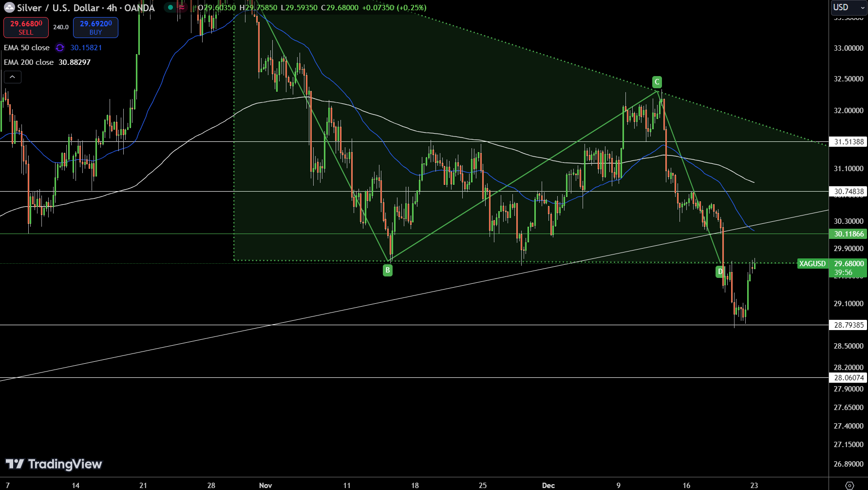Select the EMA 200 close indicator legend
The image size is (868, 490).
(x=29, y=62)
